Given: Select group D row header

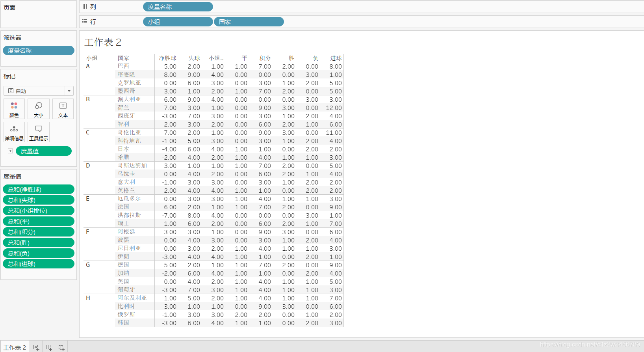Looking at the screenshot, I should pos(88,166).
